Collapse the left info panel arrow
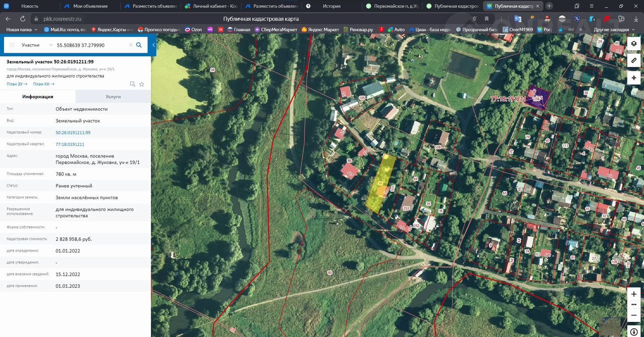The height and width of the screenshot is (337, 644). tap(154, 45)
